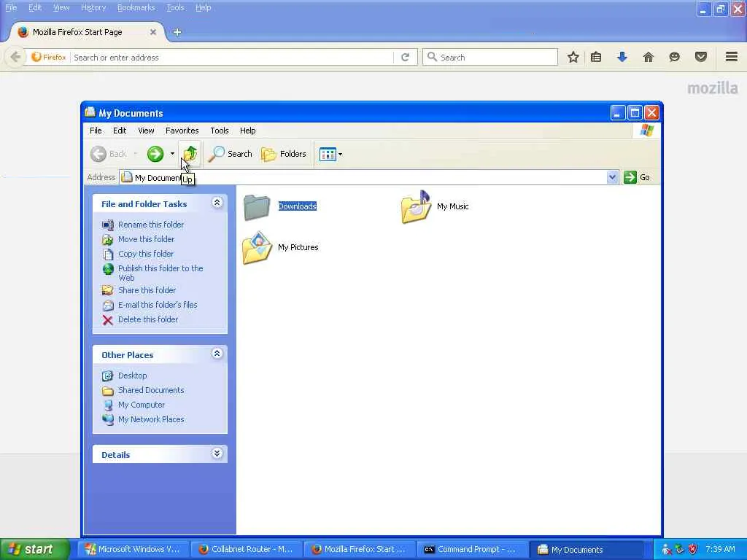Select the My Music folder icon
The height and width of the screenshot is (560, 747).
pyautogui.click(x=416, y=206)
